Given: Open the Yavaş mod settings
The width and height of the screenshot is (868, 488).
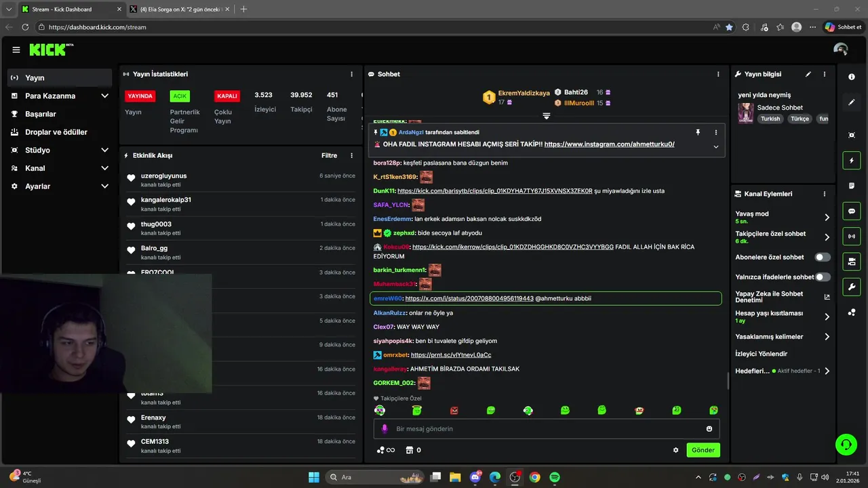Looking at the screenshot, I should click(x=783, y=218).
